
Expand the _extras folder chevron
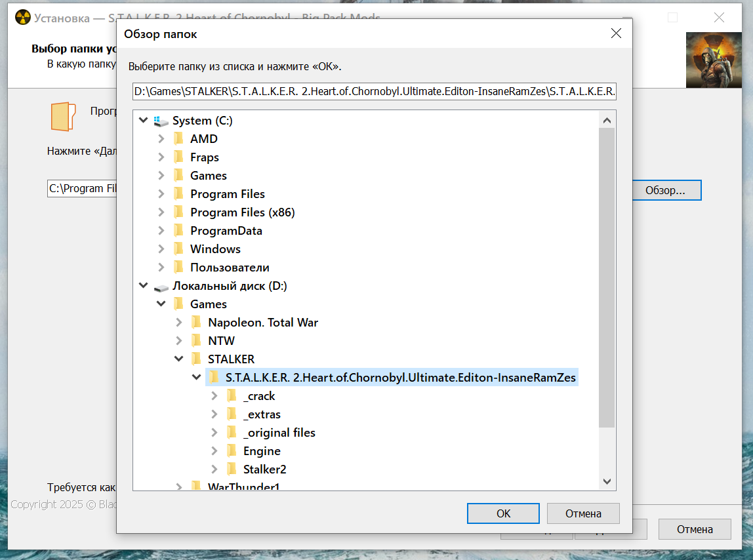pyautogui.click(x=214, y=414)
